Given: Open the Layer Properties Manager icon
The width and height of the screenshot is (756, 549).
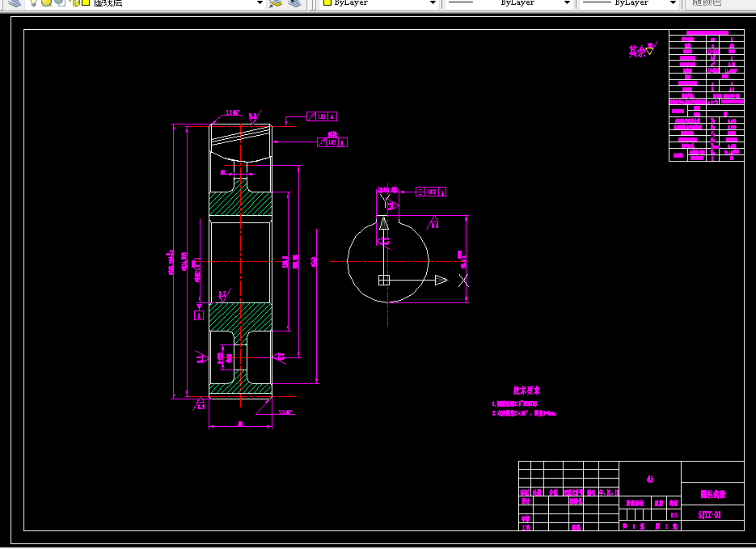Looking at the screenshot, I should click(15, 3).
